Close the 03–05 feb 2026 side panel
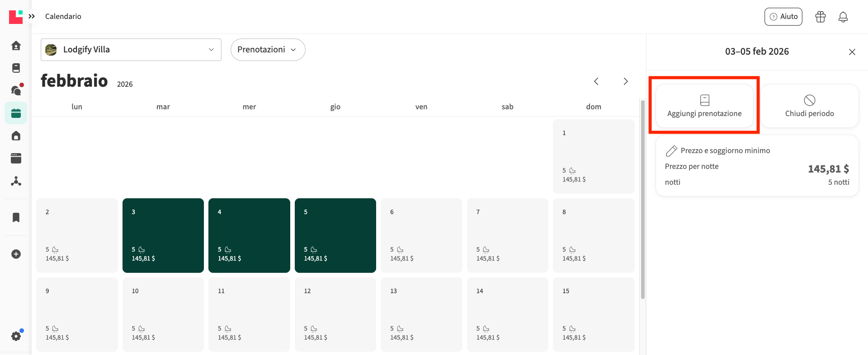This screenshot has width=868, height=355. (x=852, y=52)
